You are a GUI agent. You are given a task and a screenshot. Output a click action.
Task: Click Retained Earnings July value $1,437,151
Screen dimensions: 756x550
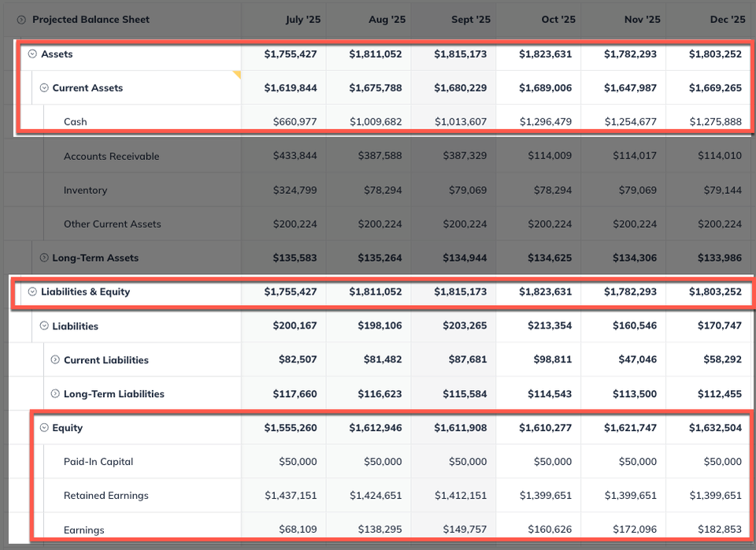(x=291, y=496)
